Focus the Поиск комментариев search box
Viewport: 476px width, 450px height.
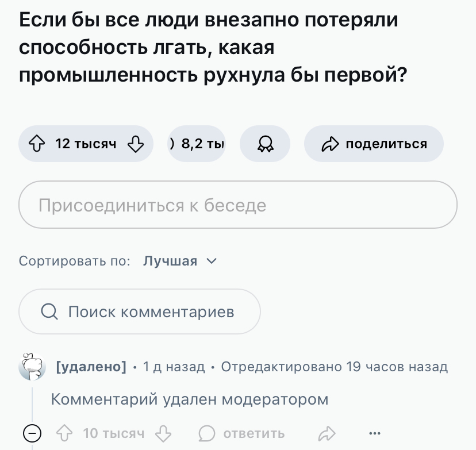151,311
